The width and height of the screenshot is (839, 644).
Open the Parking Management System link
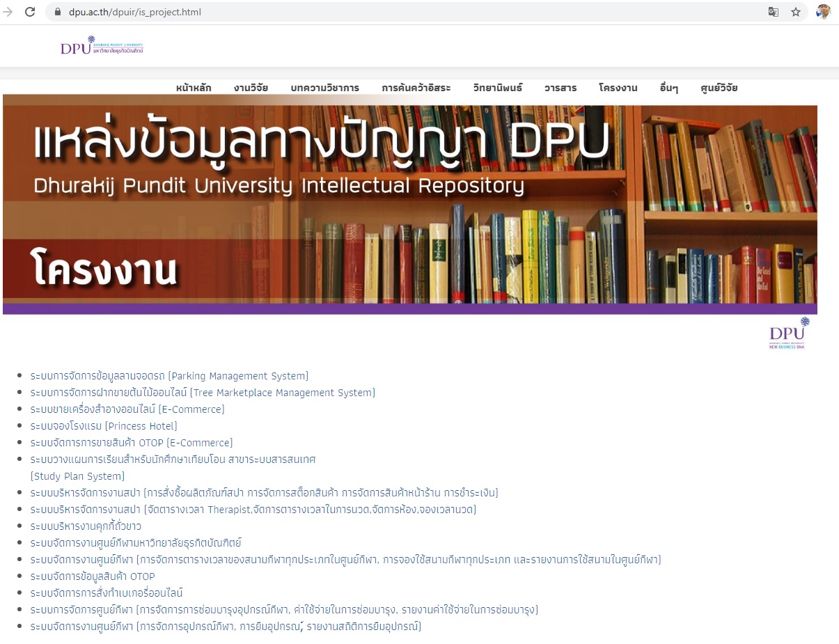point(169,376)
